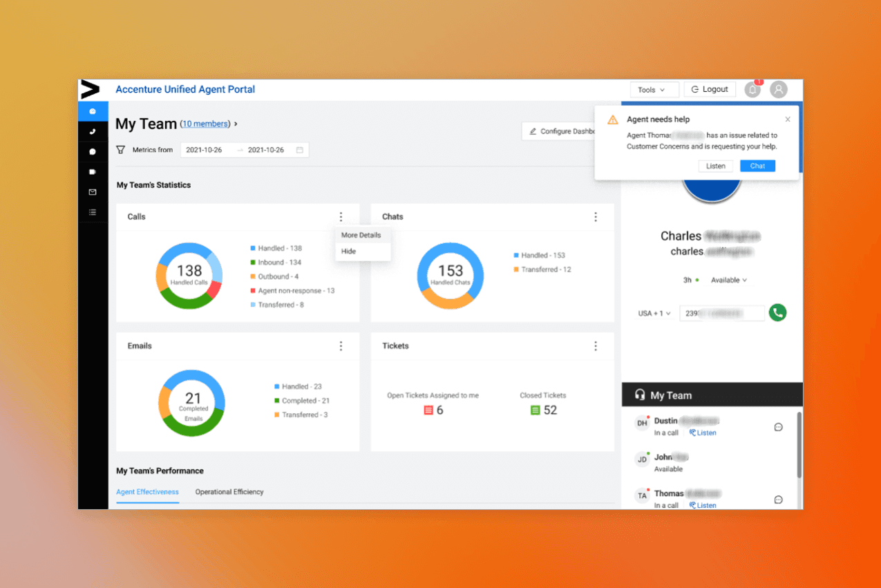This screenshot has width=881, height=588.
Task: Open the phone calls sidebar icon
Action: (93, 131)
